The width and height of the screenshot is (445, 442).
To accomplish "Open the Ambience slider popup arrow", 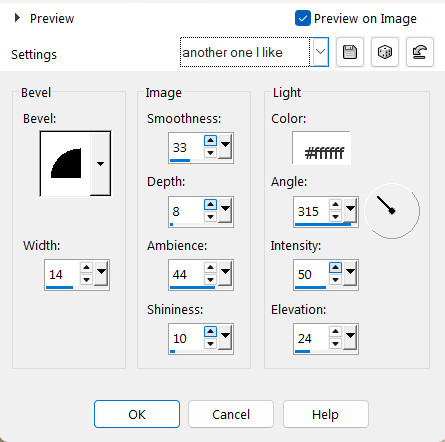I will point(226,273).
